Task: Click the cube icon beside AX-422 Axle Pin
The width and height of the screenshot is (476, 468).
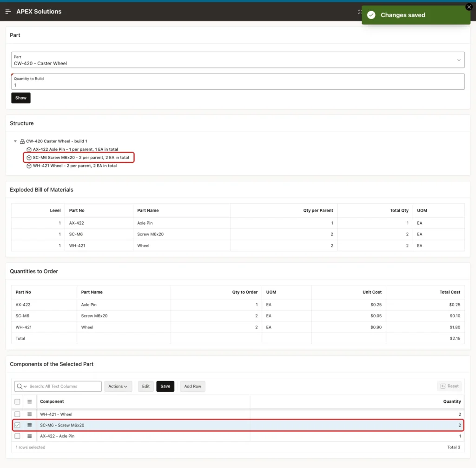Action: 29,149
